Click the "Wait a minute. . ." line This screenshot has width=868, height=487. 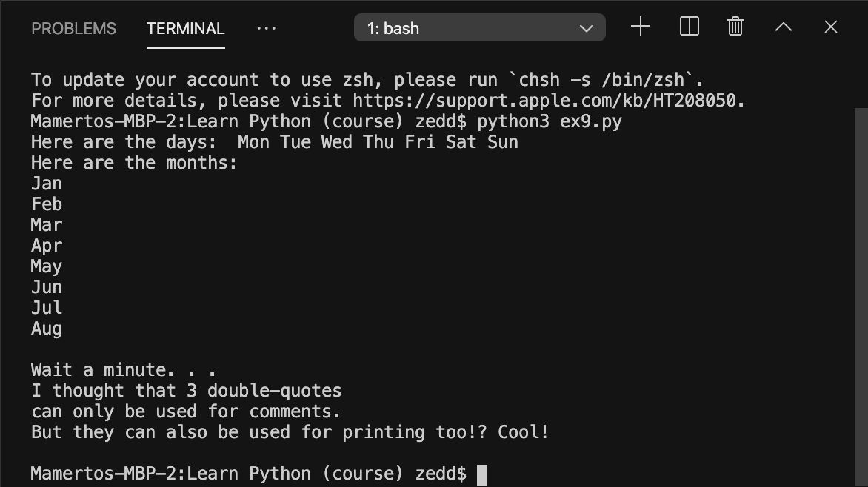tap(123, 370)
